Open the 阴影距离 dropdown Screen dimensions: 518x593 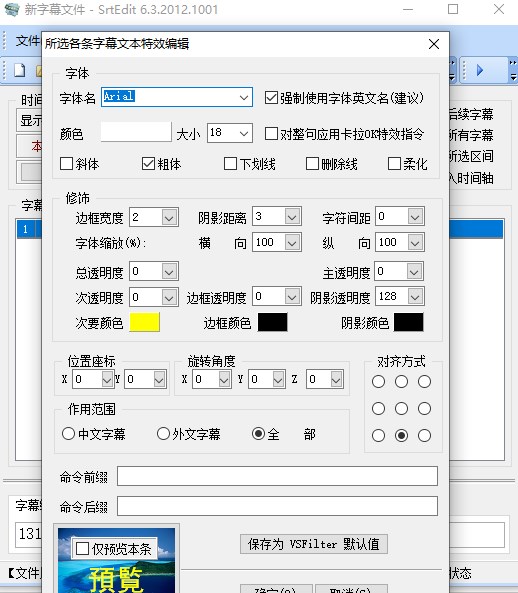click(x=292, y=217)
